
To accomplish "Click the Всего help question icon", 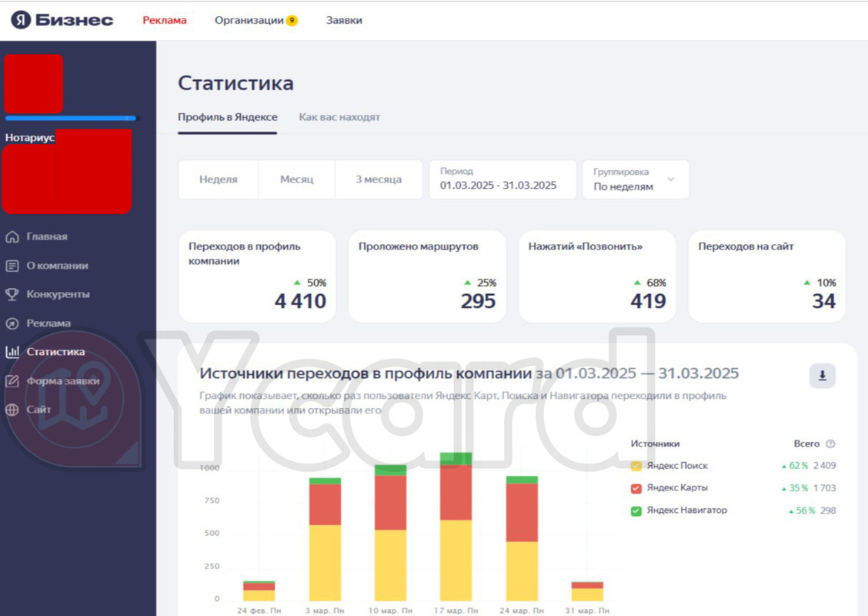I will (x=830, y=444).
